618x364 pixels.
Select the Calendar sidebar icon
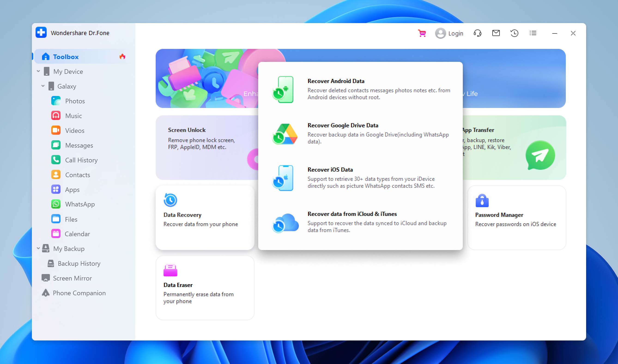[x=56, y=234]
